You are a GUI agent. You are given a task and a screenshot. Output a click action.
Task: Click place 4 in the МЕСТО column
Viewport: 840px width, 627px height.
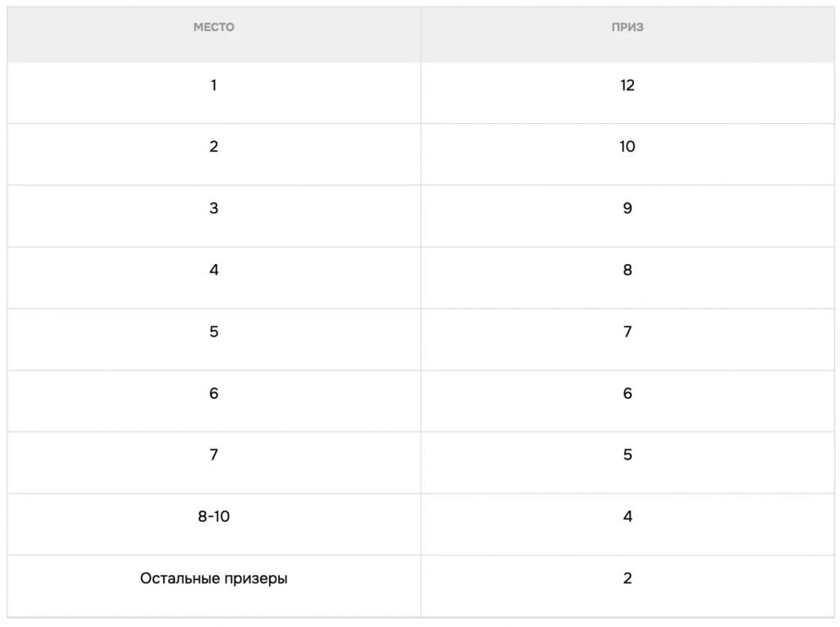(214, 270)
